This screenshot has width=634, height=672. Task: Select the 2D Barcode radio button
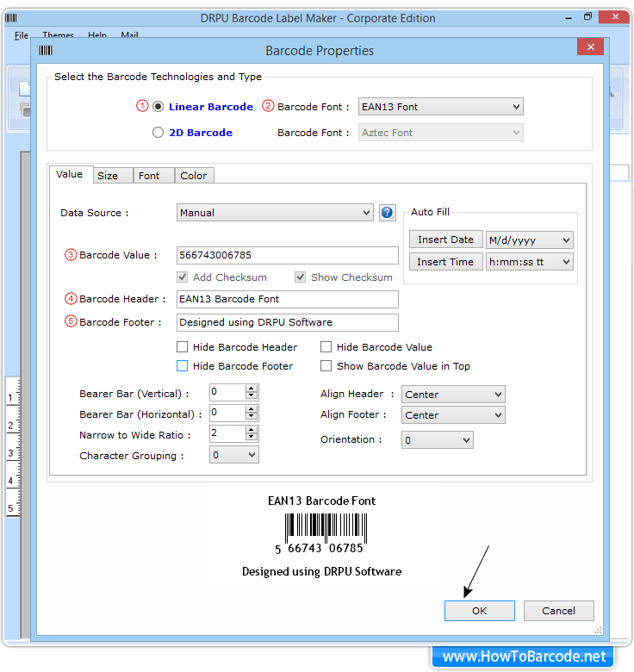(158, 133)
